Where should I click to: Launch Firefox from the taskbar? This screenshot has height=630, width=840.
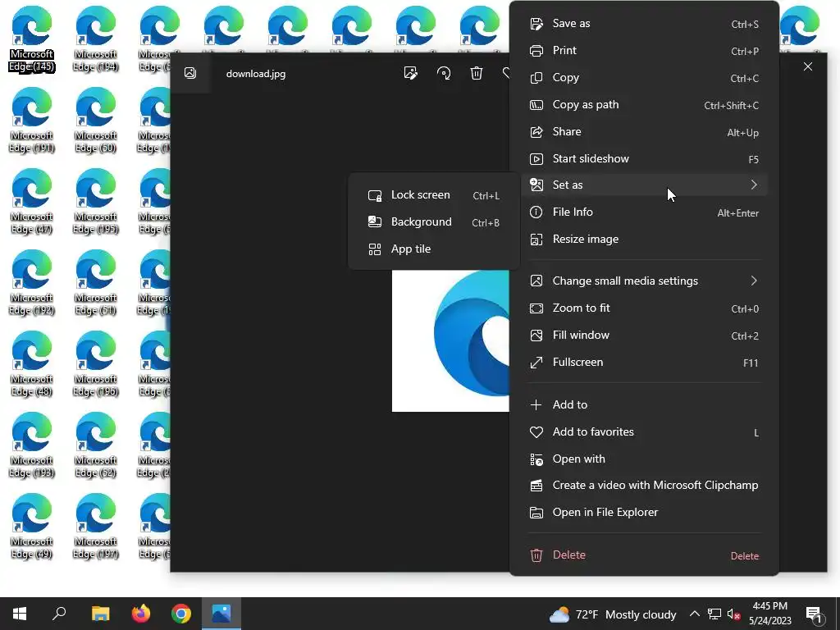tap(141, 614)
